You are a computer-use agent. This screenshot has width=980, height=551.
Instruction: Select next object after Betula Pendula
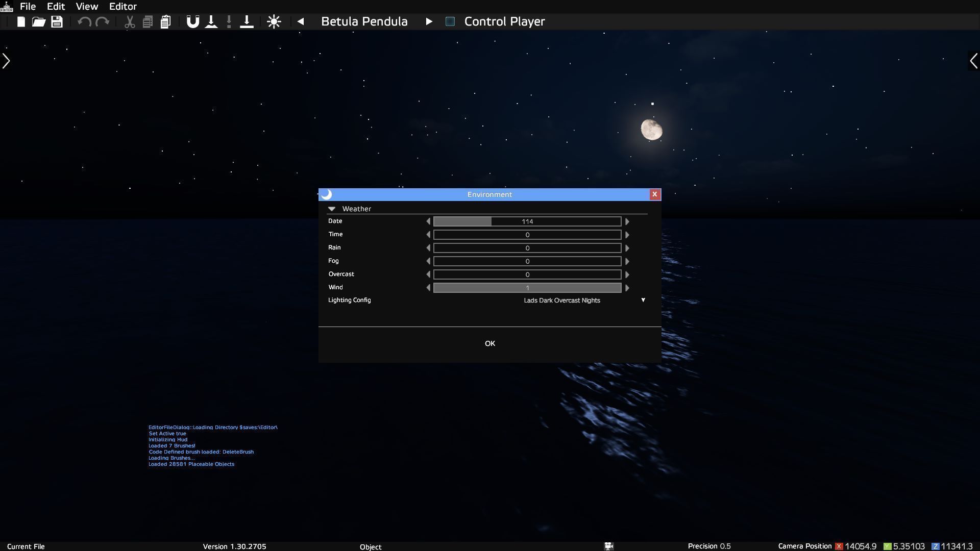[429, 21]
